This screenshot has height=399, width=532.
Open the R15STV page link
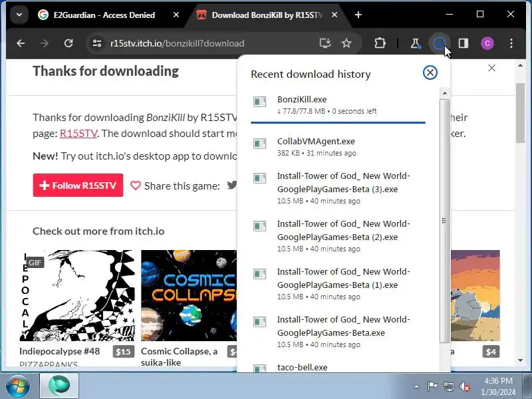78,134
